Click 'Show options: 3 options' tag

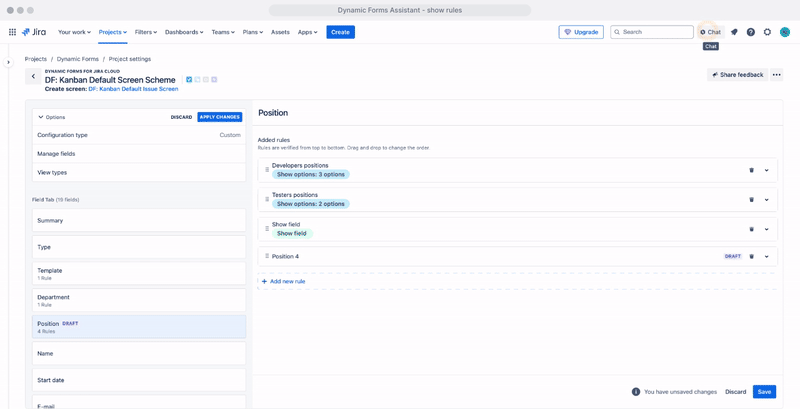(x=311, y=174)
